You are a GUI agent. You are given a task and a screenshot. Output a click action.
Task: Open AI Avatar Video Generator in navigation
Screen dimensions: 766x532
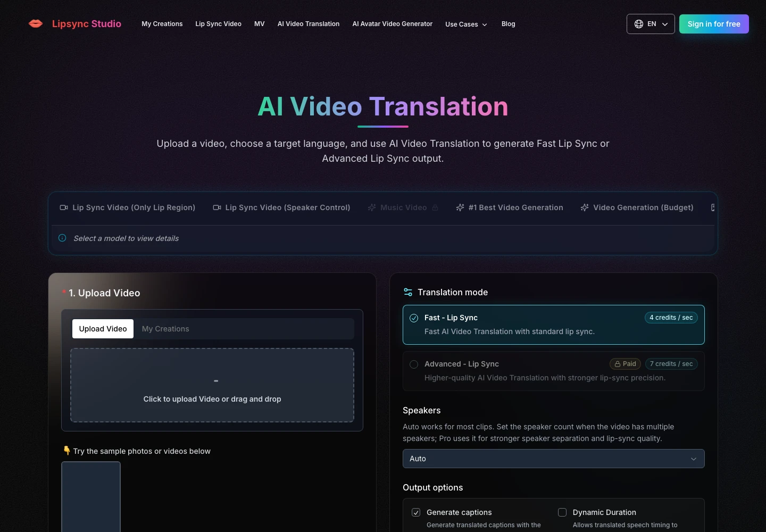(393, 24)
